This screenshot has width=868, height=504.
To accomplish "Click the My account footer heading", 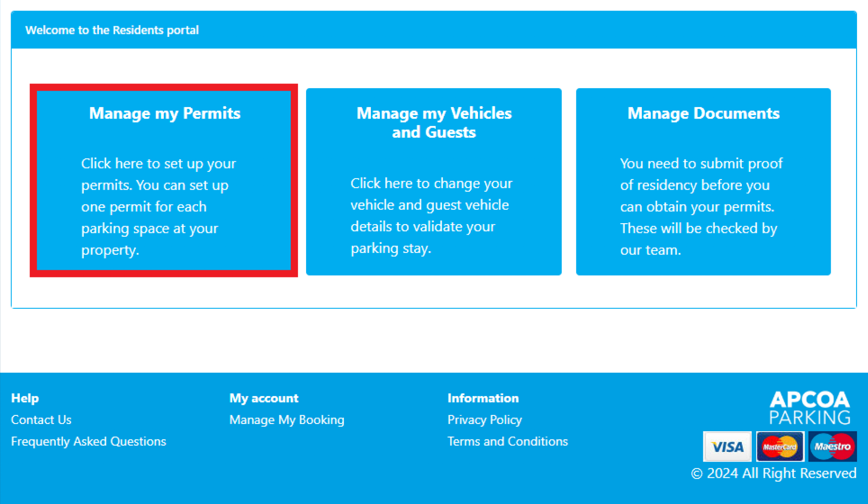I will point(264,398).
